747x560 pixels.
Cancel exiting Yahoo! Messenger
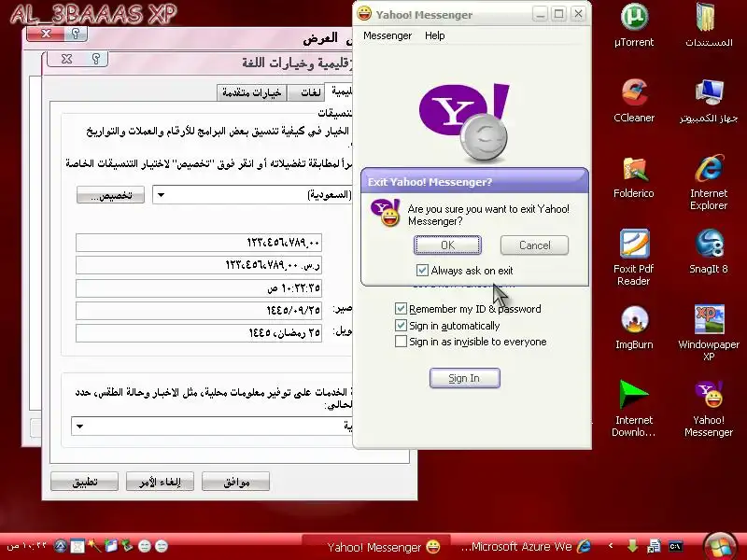(534, 245)
